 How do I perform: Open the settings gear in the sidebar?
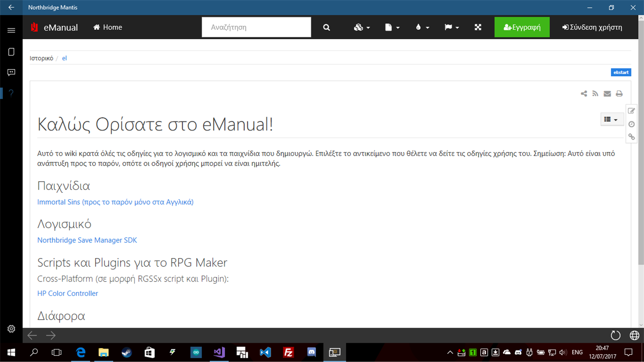coord(11,329)
